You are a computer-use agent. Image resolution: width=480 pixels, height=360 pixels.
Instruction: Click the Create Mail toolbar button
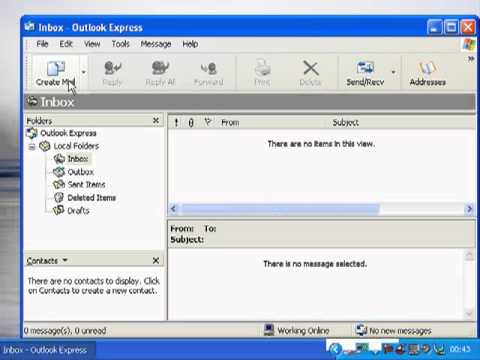55,73
